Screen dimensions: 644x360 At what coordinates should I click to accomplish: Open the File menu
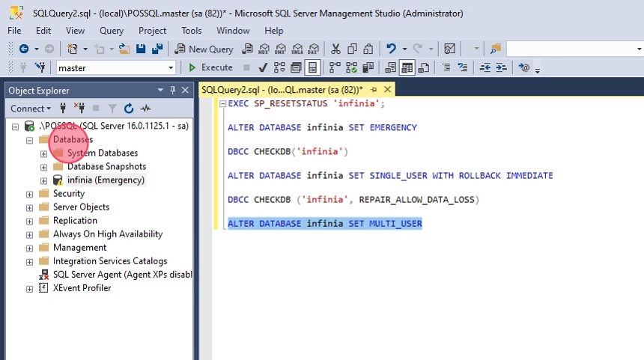click(x=14, y=31)
